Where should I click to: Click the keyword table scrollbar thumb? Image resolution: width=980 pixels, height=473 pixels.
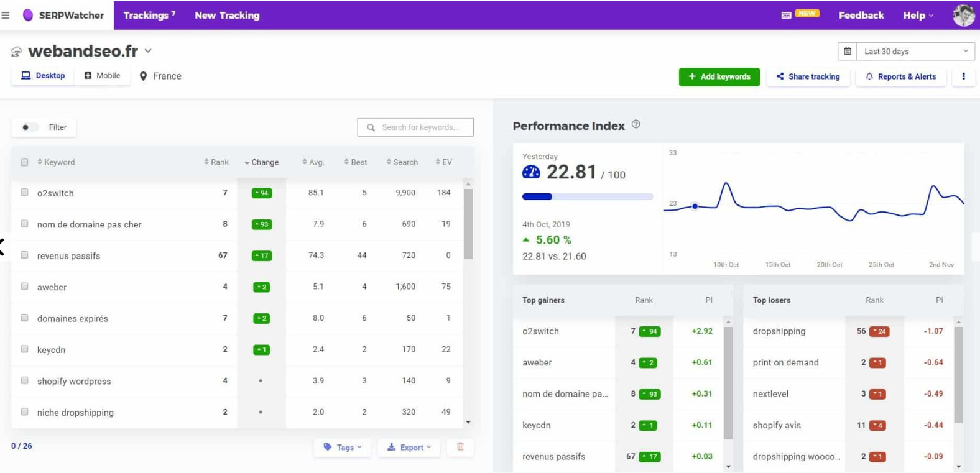[x=468, y=224]
